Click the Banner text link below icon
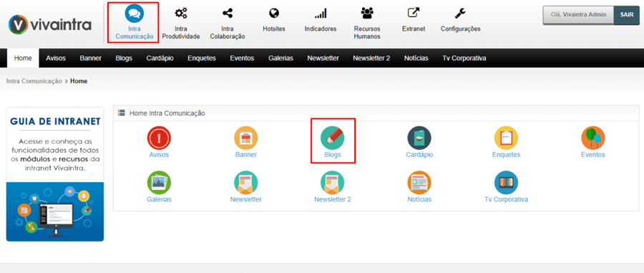The height and width of the screenshot is (273, 644). pos(246,155)
